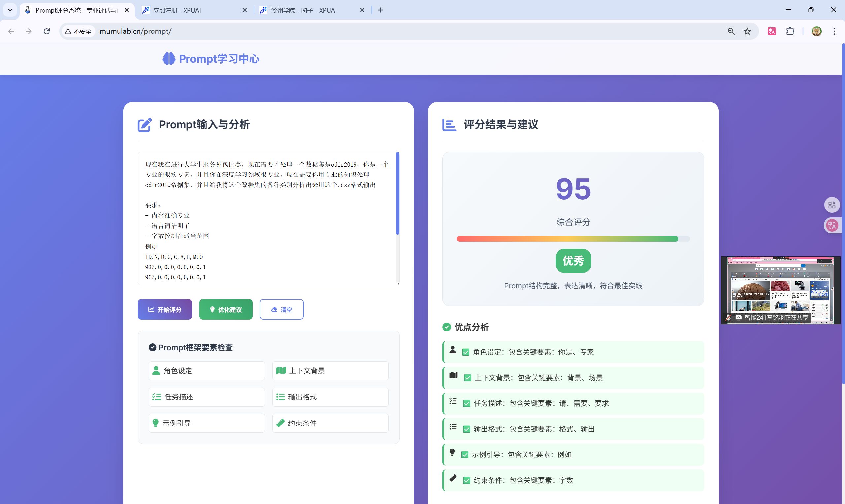Click the 不安全 site info chip

tap(78, 31)
